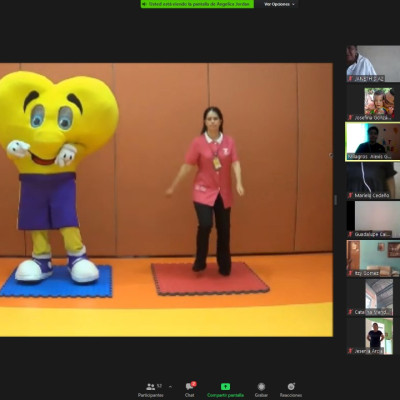Click the muted mic icon on Itzy Gomez
Viewport: 400px width, 400px height.
click(350, 273)
